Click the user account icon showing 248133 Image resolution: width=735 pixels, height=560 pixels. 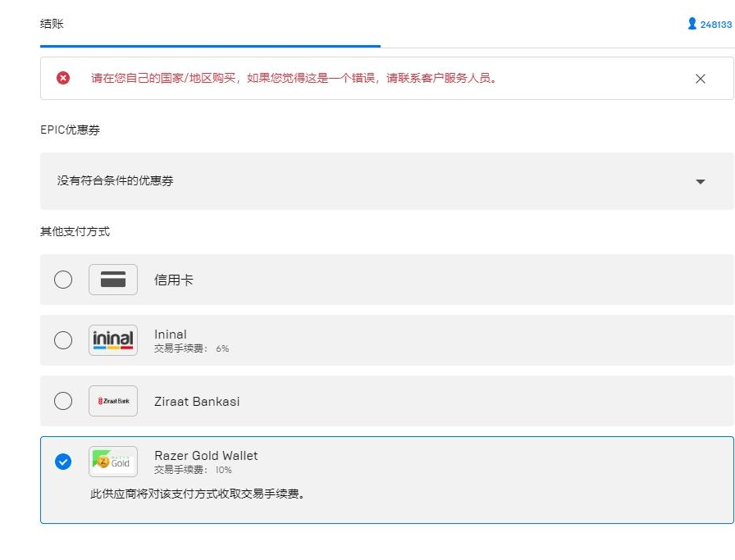(691, 24)
